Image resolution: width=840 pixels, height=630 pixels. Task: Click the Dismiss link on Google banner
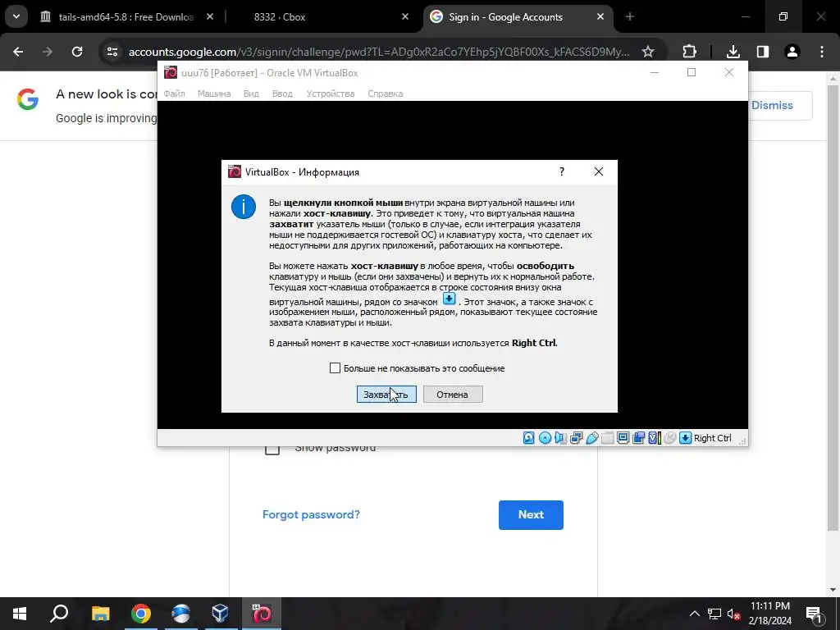click(x=772, y=105)
